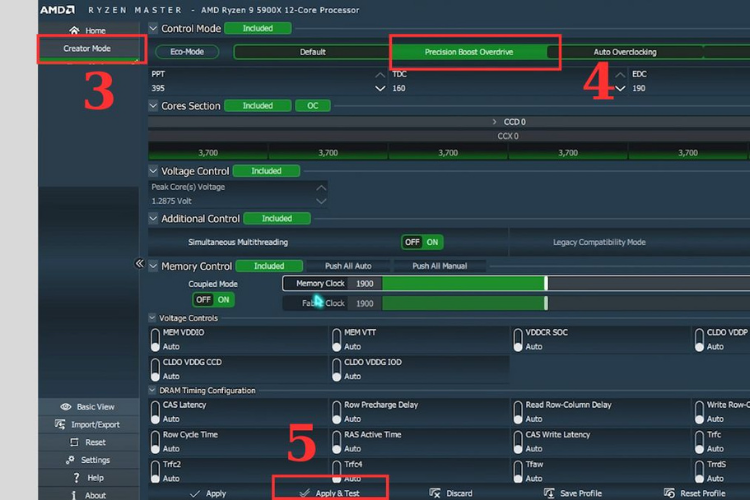Toggle Voltage Control Included button

coord(266,171)
